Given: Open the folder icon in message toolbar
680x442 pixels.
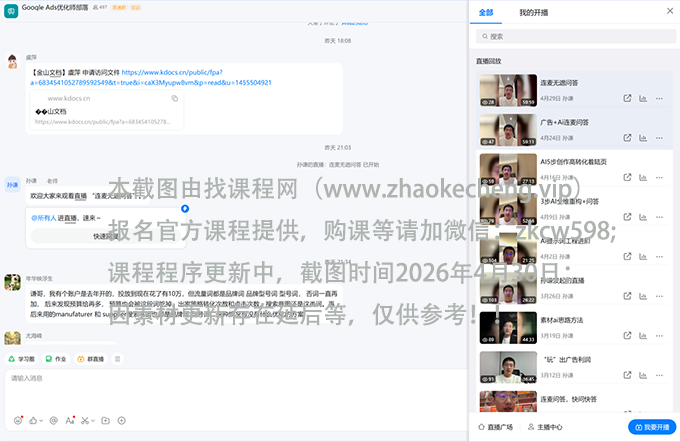Looking at the screenshot, I should (x=104, y=420).
